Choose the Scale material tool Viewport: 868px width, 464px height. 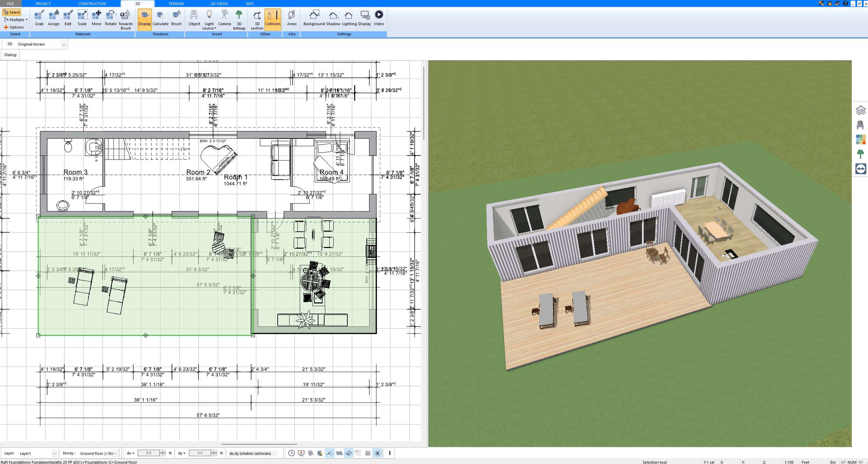(x=82, y=18)
